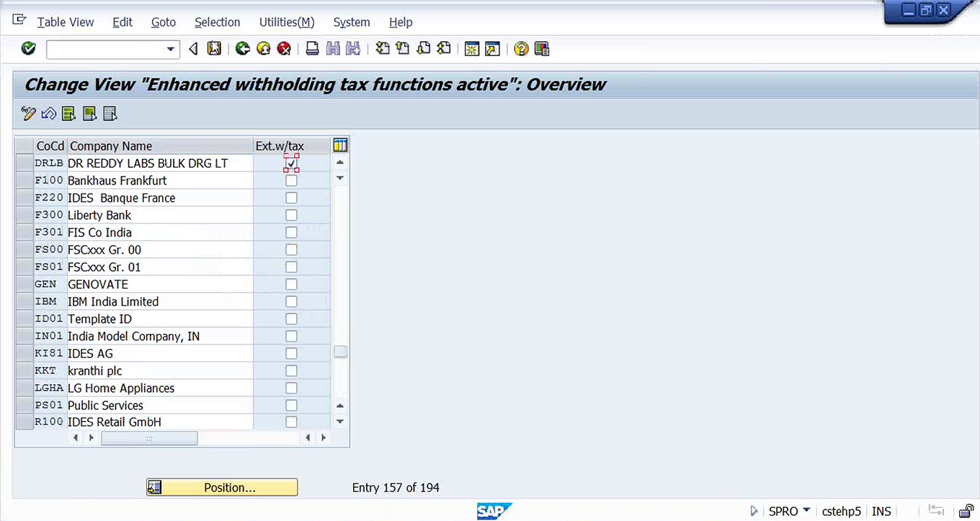
Task: Click the Select Block icon
Action: 89,114
